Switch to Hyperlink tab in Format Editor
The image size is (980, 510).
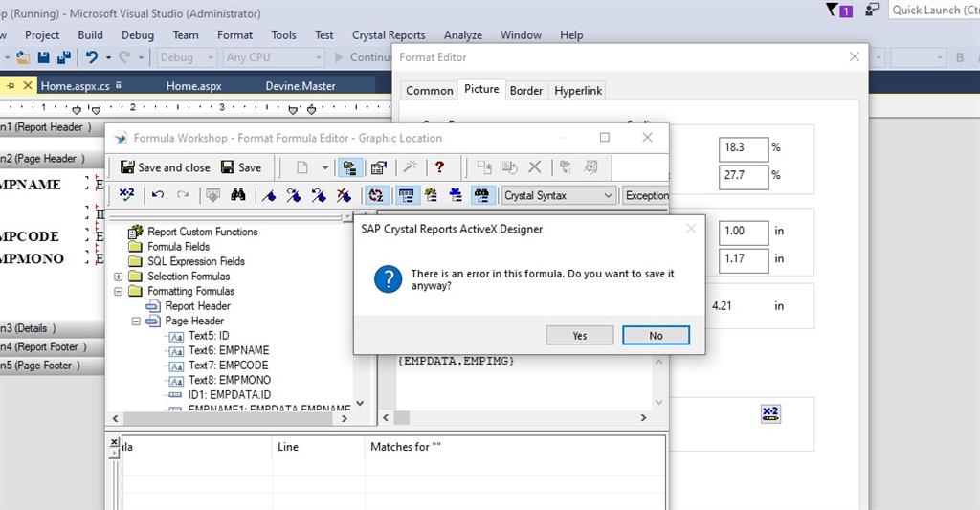(x=578, y=91)
